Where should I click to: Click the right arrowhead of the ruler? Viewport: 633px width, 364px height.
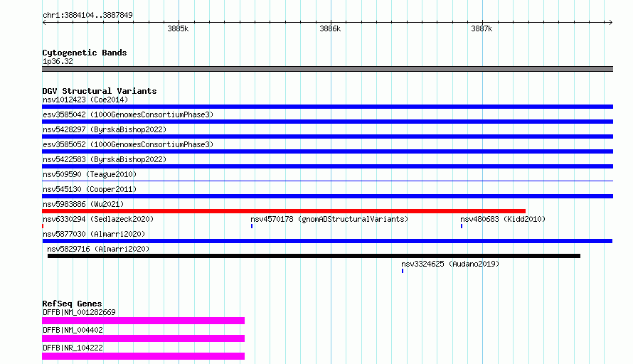(611, 23)
